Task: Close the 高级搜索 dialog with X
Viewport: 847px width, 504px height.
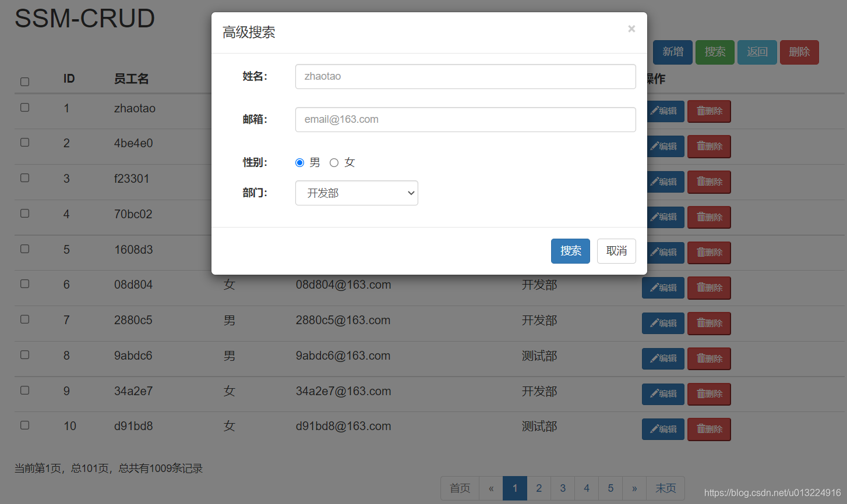Action: pos(631,29)
